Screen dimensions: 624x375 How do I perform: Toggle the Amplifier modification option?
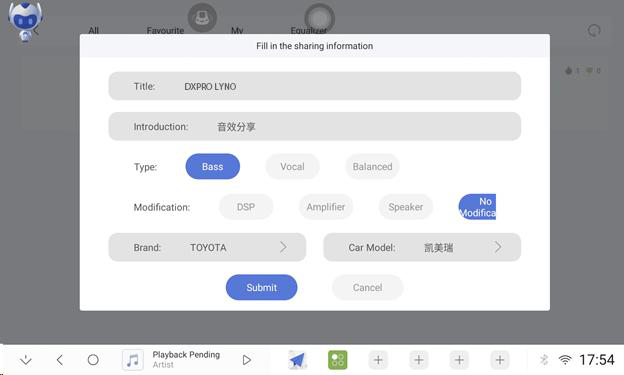[326, 207]
